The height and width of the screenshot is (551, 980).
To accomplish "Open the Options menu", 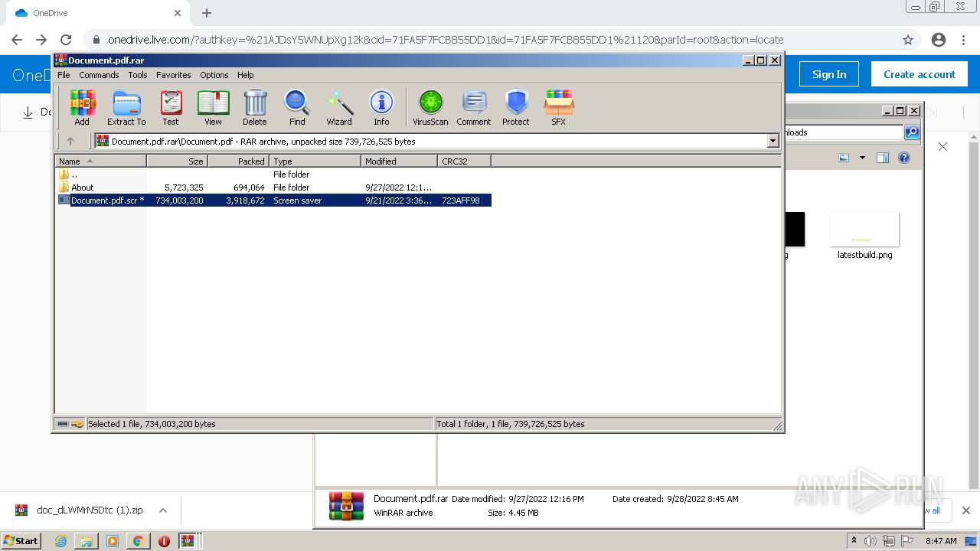I will 214,75.
